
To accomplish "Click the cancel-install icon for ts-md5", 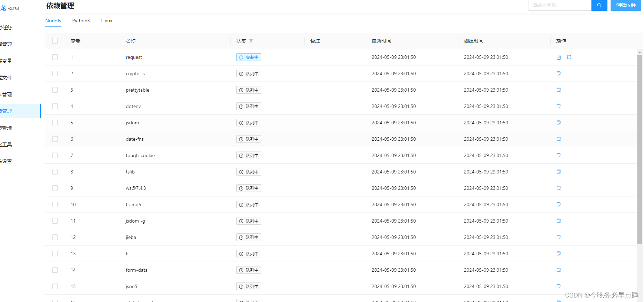I will (558, 204).
